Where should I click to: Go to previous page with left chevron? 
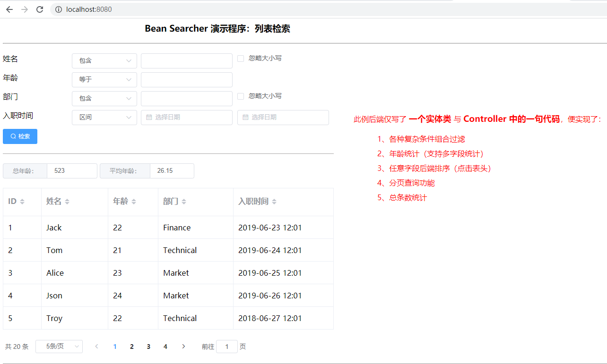(97, 347)
